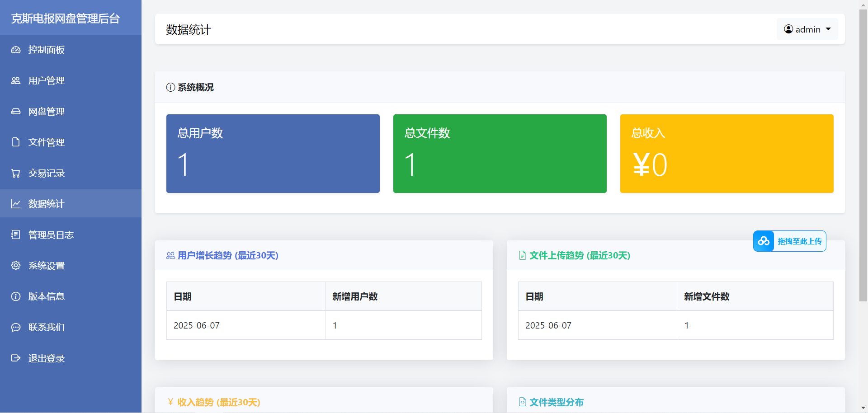
Task: Click the admin avatar icon in top bar
Action: pyautogui.click(x=788, y=28)
